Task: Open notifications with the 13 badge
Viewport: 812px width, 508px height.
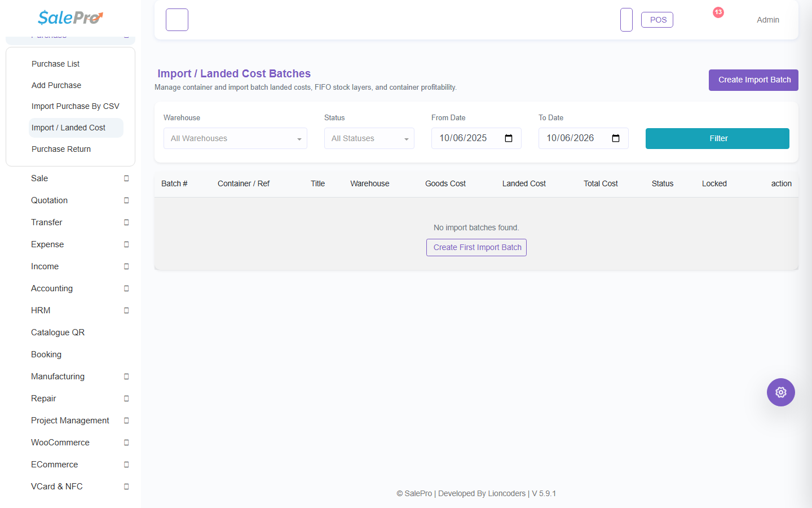Action: coord(718,12)
